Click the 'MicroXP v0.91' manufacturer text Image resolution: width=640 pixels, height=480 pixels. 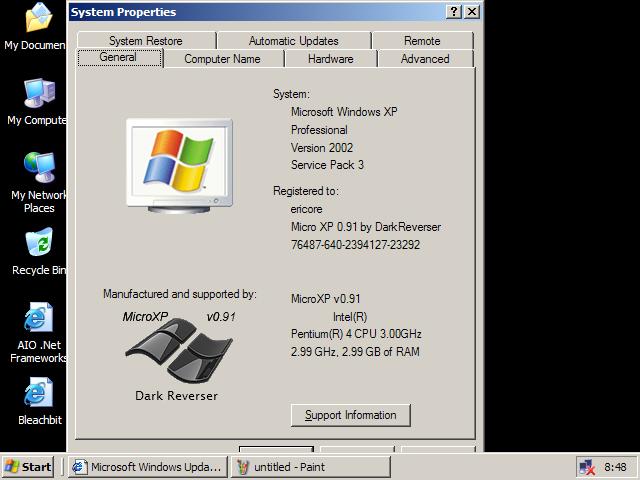(x=326, y=299)
